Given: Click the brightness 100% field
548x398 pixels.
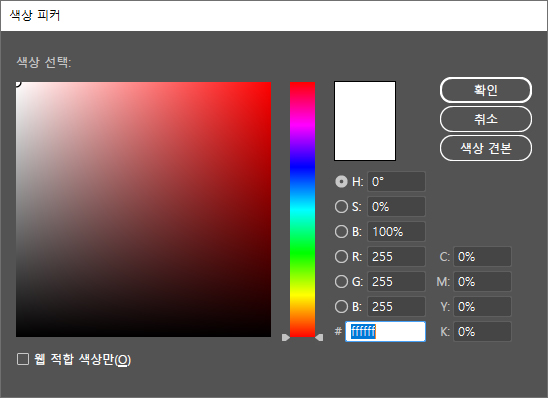Looking at the screenshot, I should (396, 231).
